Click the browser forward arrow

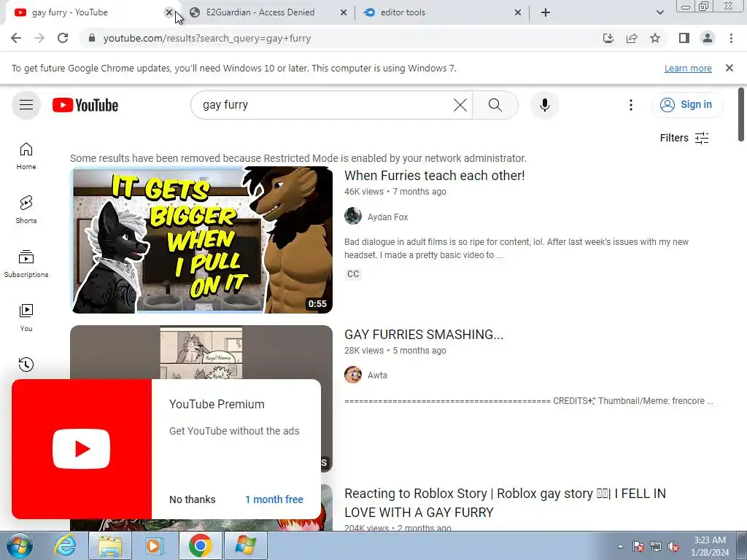pos(39,38)
